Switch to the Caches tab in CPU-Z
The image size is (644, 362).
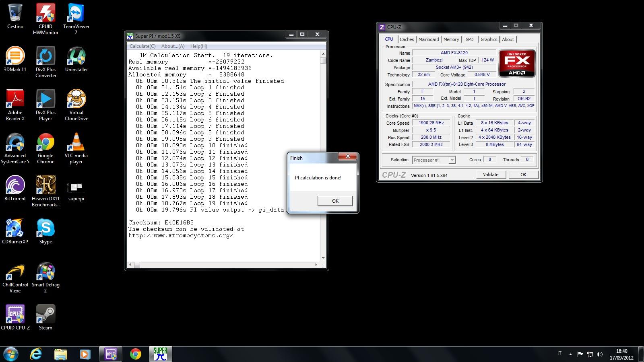[407, 39]
